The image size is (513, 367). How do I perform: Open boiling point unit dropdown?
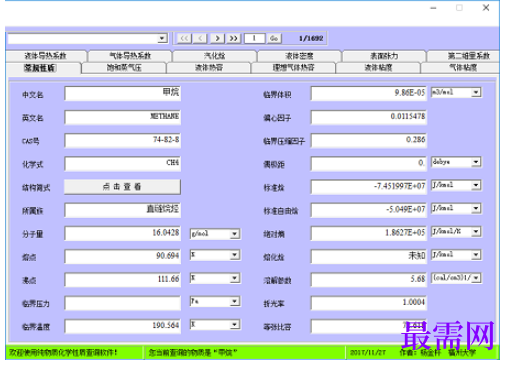(x=215, y=278)
